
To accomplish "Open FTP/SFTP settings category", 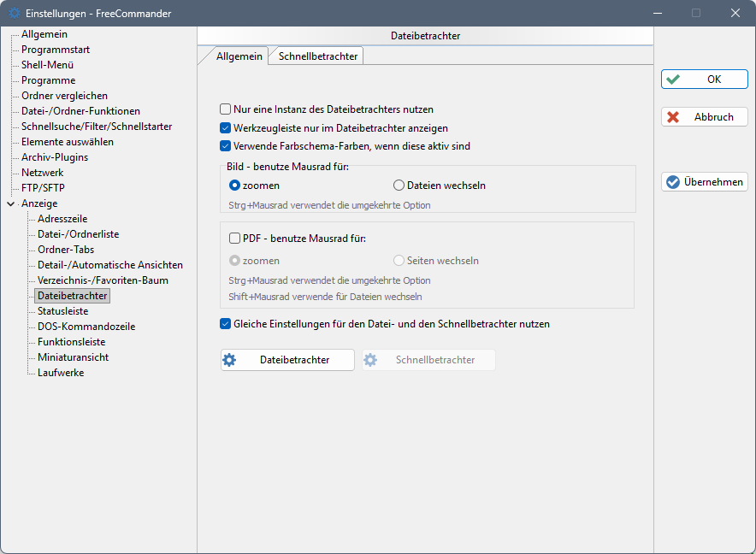I will pyautogui.click(x=43, y=188).
